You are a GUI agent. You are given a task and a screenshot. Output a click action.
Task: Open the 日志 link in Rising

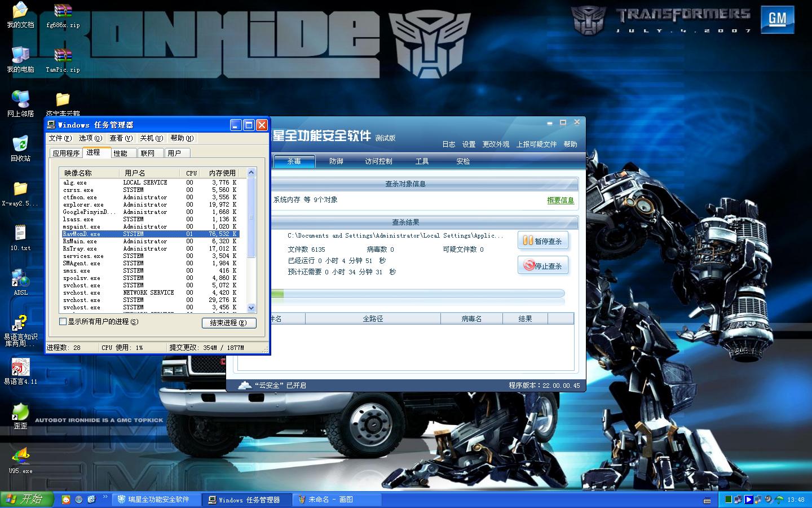coord(449,144)
